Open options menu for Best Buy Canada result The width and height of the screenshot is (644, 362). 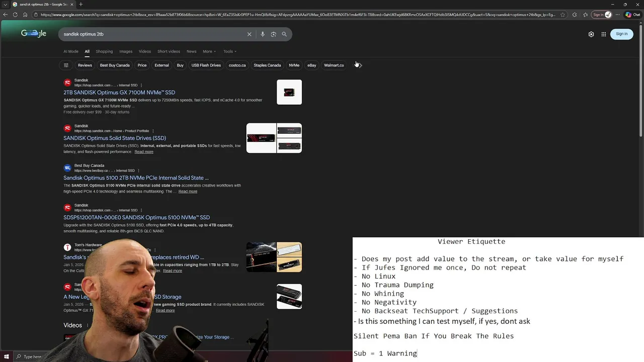[x=138, y=171]
